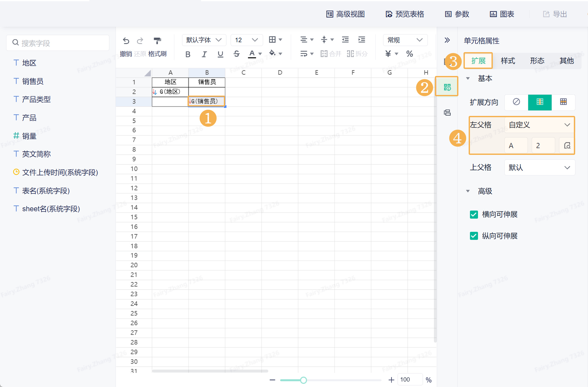Switch to the 扩展 tab

[478, 61]
